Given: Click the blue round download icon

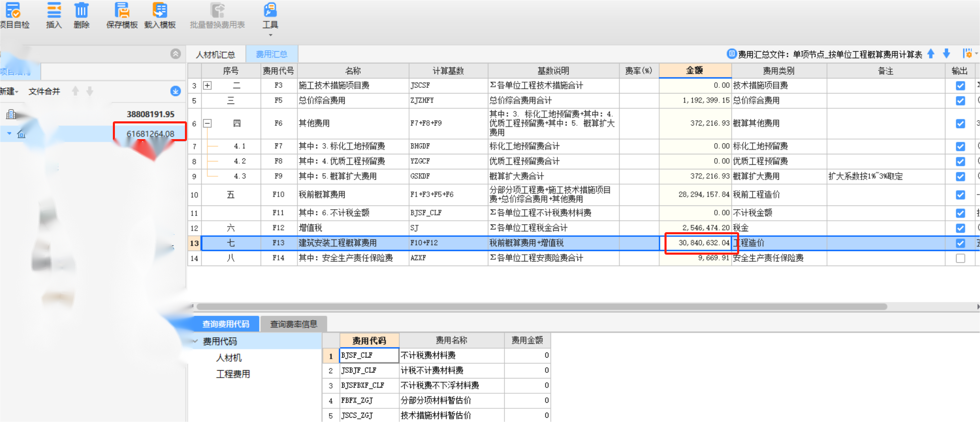Looking at the screenshot, I should point(176,91).
